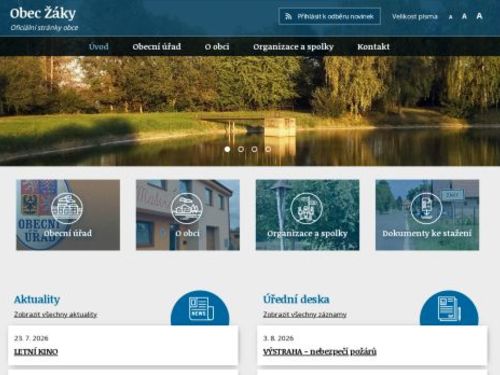This screenshot has width=500, height=375.
Task: Show the first slide via carousel dot
Action: tap(227, 149)
